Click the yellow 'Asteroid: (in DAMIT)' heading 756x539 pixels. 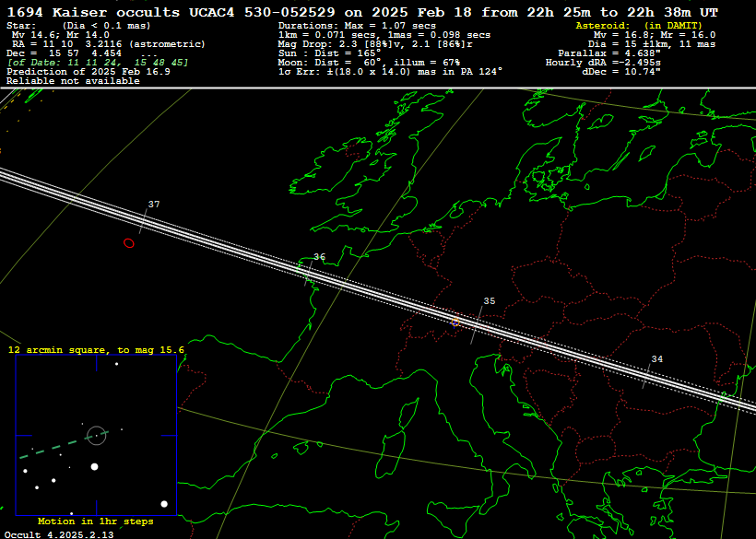coord(639,26)
